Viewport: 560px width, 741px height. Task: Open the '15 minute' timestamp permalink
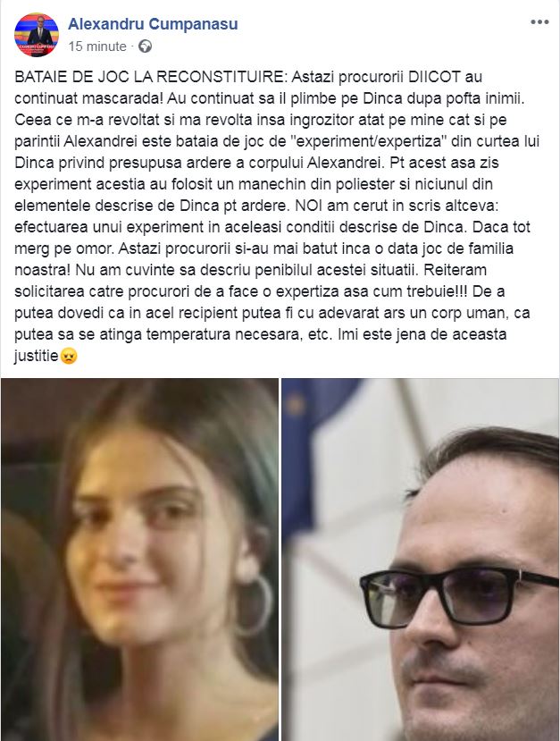(97, 46)
